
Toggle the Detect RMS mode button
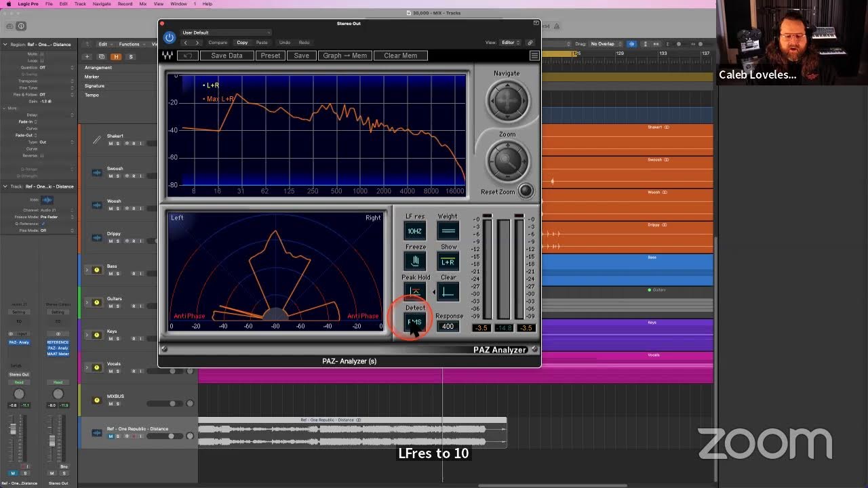(x=414, y=322)
